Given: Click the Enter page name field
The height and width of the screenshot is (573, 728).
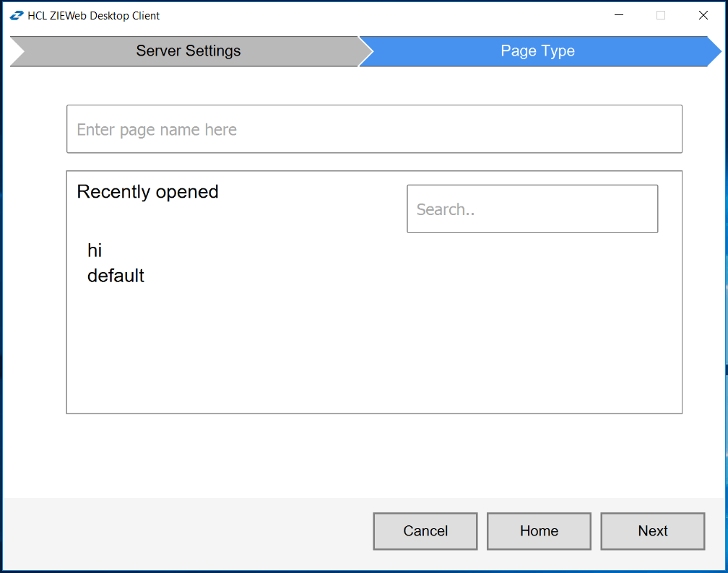Looking at the screenshot, I should pos(374,129).
